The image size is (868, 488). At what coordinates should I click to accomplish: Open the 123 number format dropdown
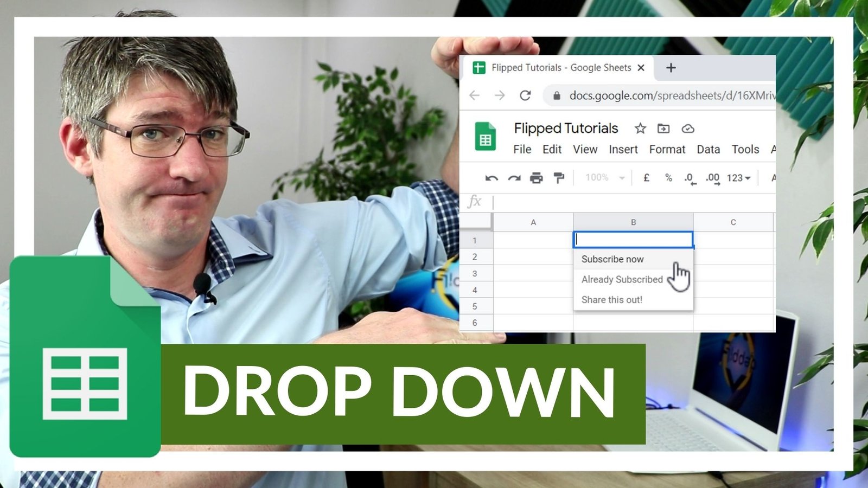click(x=738, y=177)
